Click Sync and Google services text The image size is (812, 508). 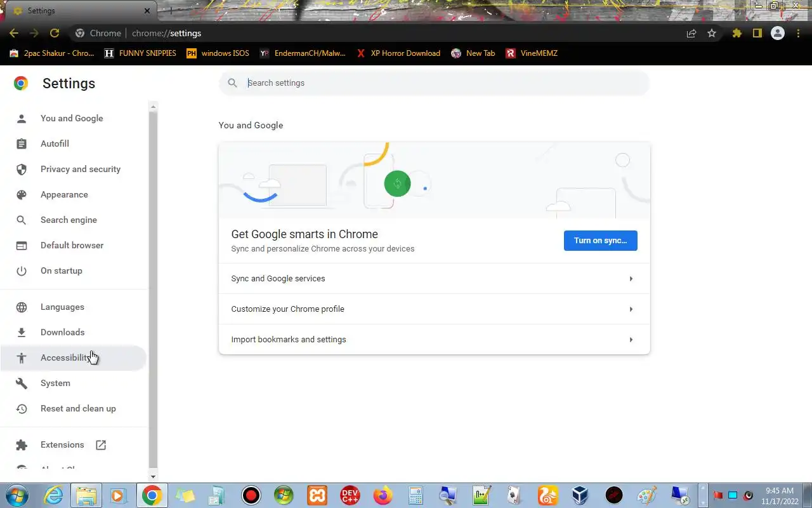[x=278, y=278]
